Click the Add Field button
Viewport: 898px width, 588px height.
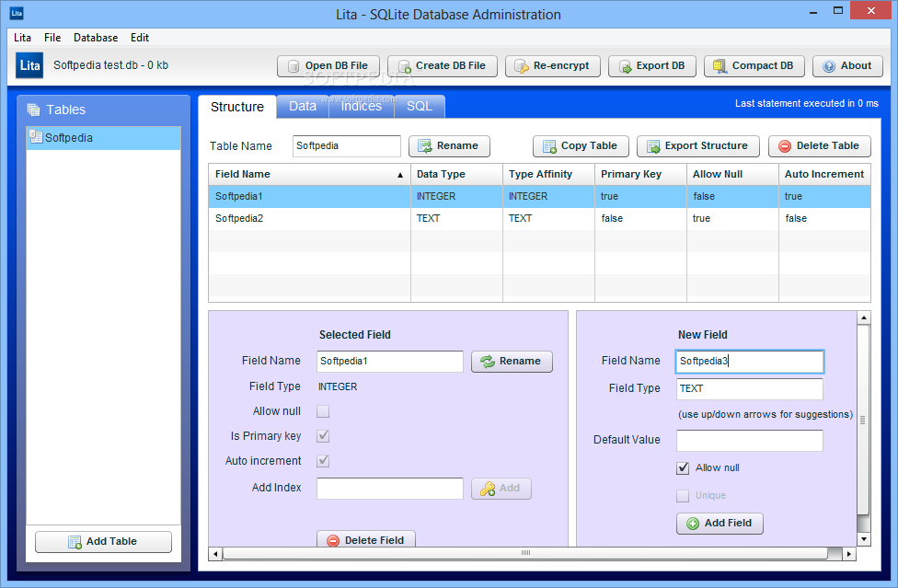(719, 524)
